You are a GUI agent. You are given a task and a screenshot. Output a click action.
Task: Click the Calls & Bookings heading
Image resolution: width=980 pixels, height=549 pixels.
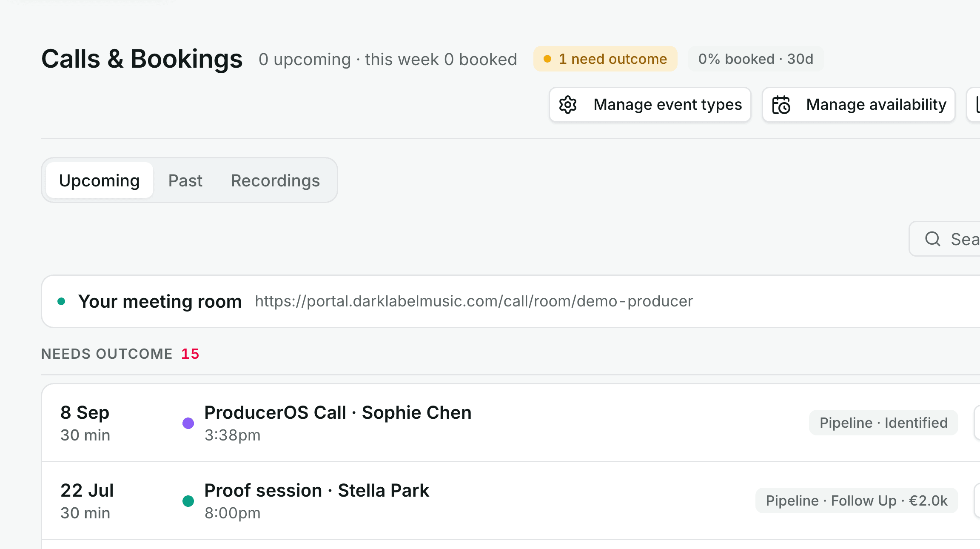coord(142,59)
